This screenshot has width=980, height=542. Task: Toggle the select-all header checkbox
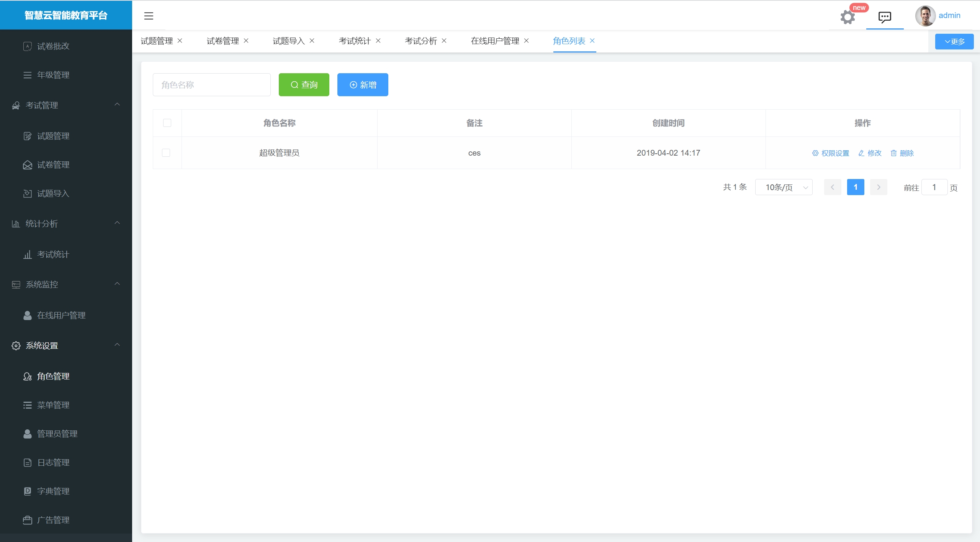[x=167, y=123]
